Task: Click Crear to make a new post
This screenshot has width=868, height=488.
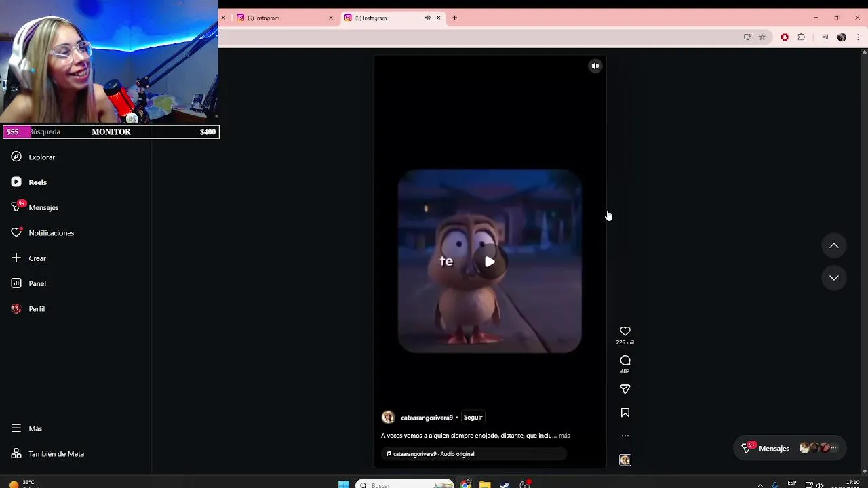Action: (x=37, y=258)
